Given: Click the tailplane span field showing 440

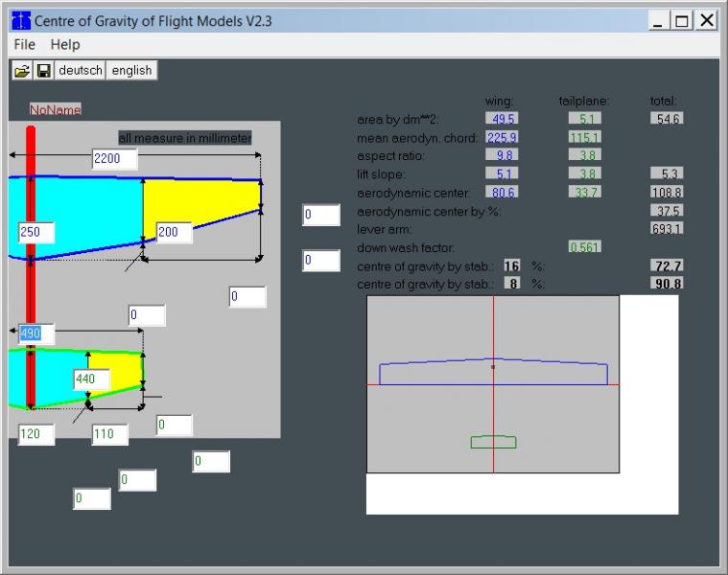Looking at the screenshot, I should point(91,379).
